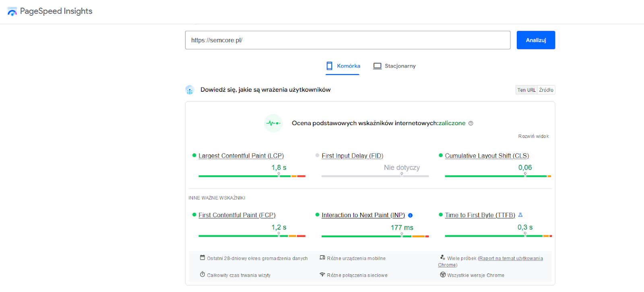644x292 pixels.
Task: Click the CLS value 0,06
Action: click(525, 167)
